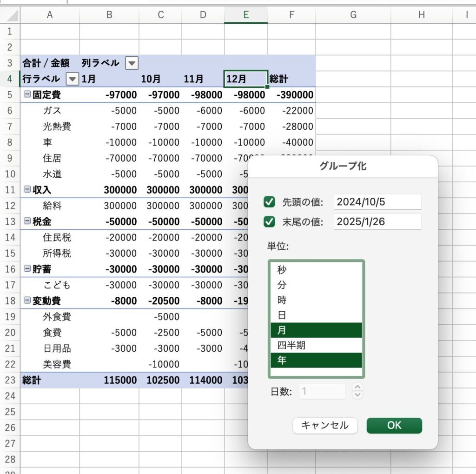Select column E header

point(245,15)
